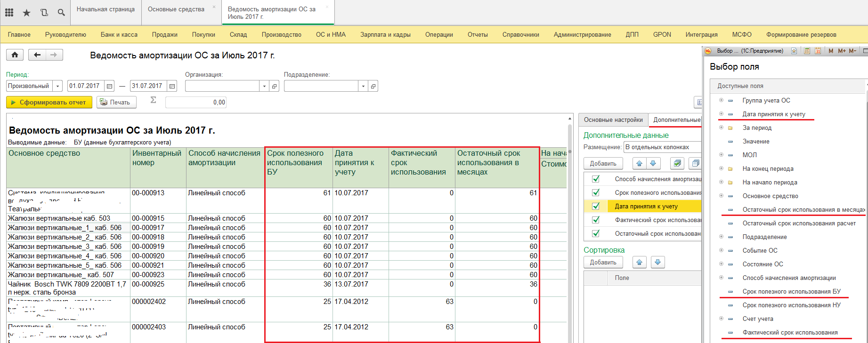Switch to Начальная страница tab
The width and height of the screenshot is (868, 343).
pos(105,9)
